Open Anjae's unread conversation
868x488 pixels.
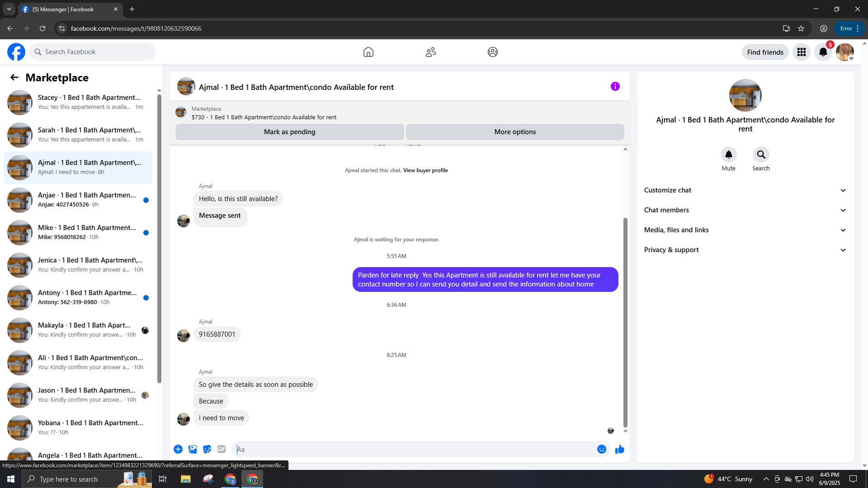pos(78,200)
